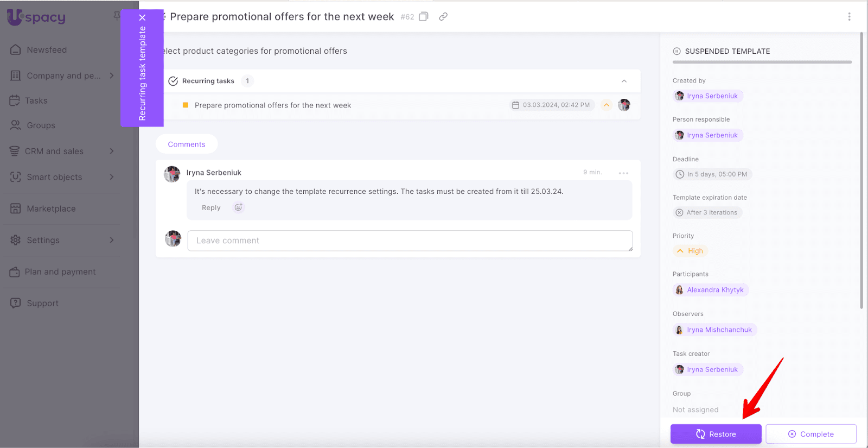Click the Leave comment input field
This screenshot has height=448, width=868.
tap(410, 241)
